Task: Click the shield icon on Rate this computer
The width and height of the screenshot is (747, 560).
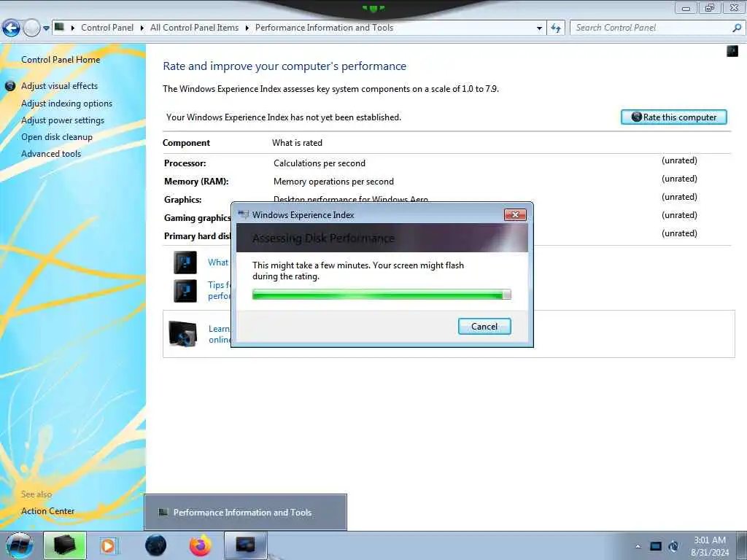Action: click(x=636, y=117)
